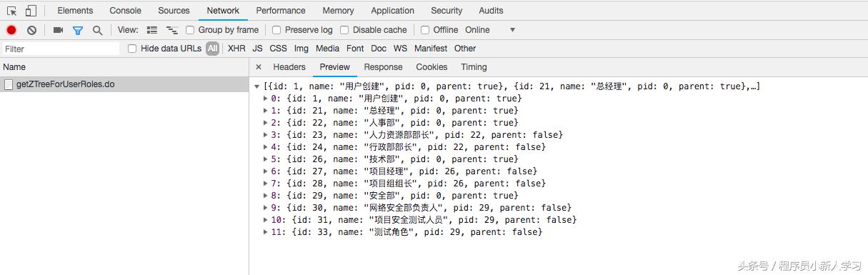Click the file icon of getZTreeForUserRoles.do

coord(9,84)
